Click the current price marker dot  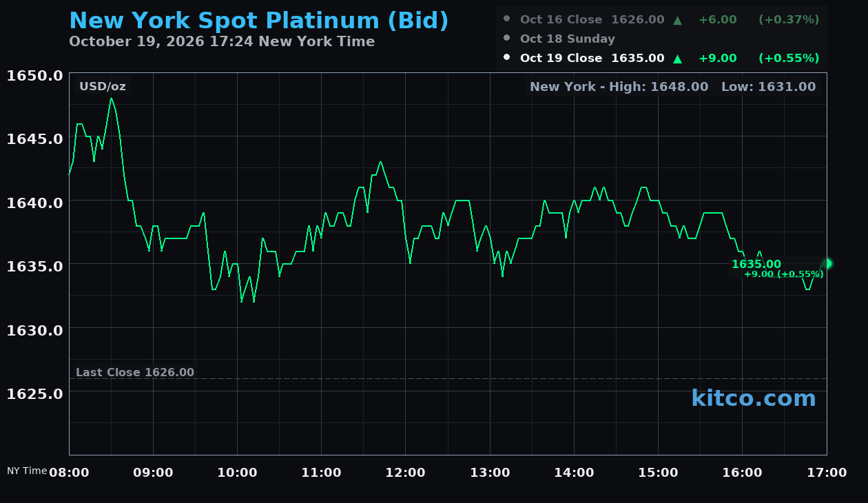pos(827,263)
